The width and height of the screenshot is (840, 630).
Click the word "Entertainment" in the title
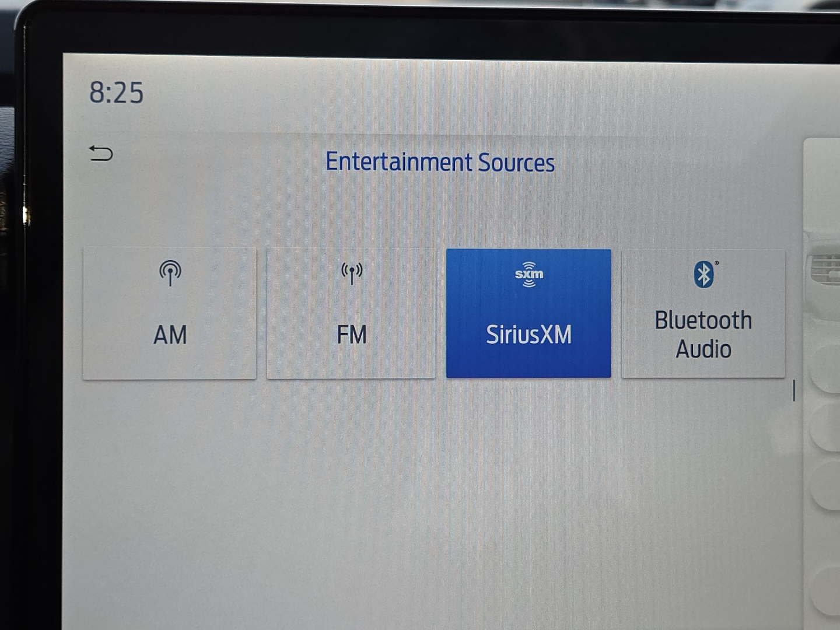(x=398, y=162)
